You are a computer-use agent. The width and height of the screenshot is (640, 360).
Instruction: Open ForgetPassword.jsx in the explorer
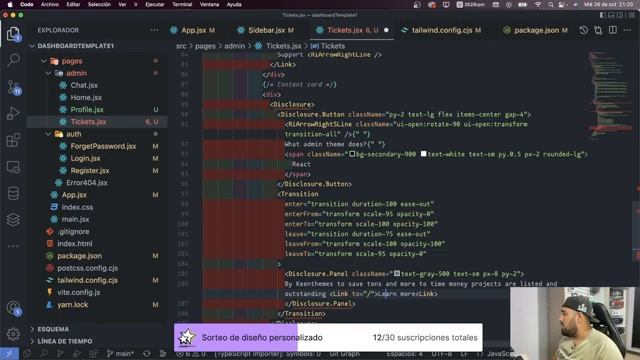(x=97, y=146)
